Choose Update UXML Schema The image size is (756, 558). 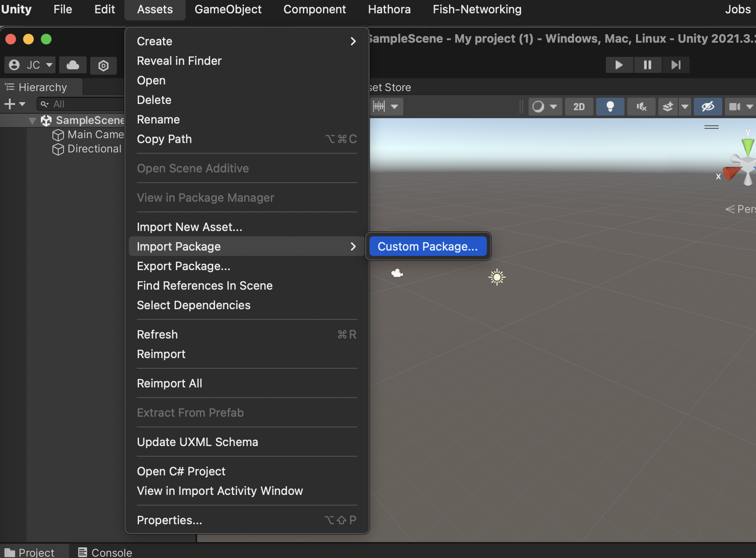247,442
